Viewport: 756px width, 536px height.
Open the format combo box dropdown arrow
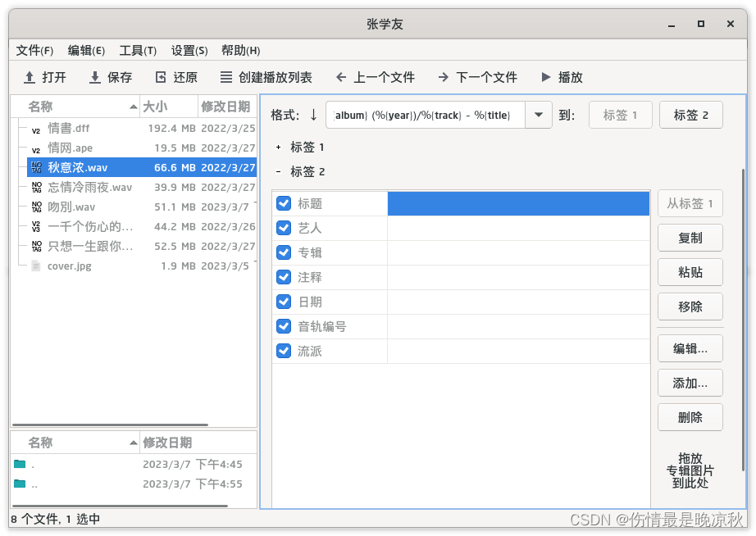click(539, 115)
